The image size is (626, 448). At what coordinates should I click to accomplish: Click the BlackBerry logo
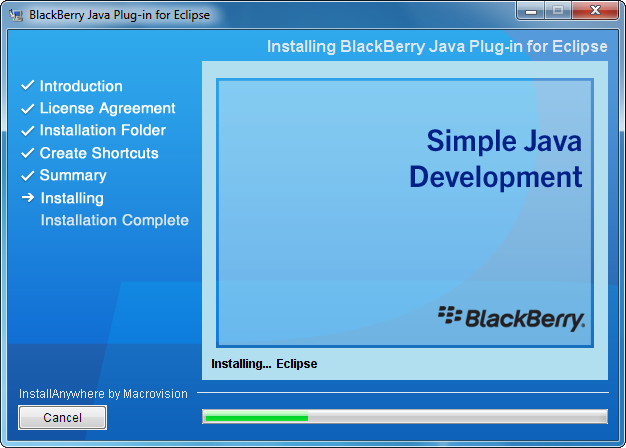[x=511, y=319]
